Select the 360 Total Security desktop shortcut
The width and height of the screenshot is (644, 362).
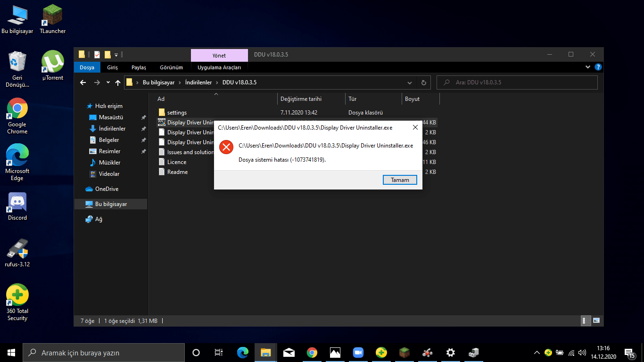point(17,303)
